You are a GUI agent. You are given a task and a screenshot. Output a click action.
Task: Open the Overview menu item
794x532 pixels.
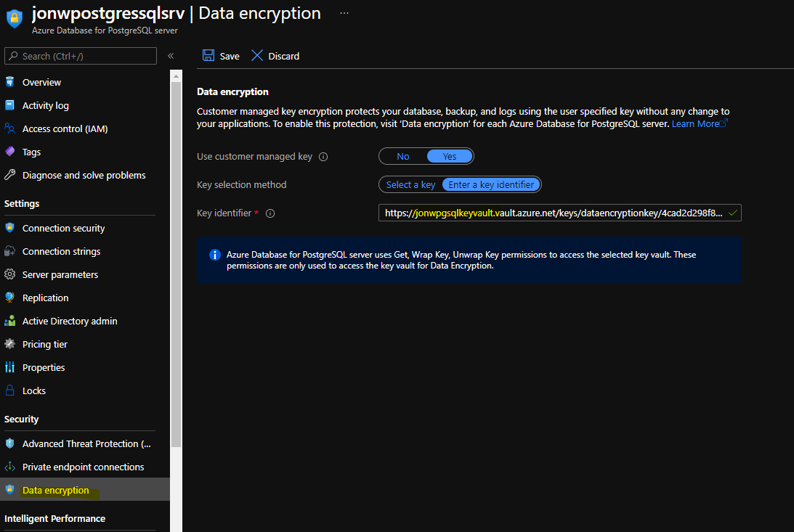[x=41, y=83]
